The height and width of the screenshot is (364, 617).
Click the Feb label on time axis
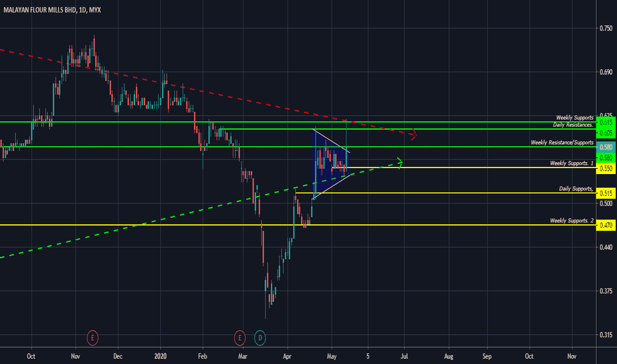pyautogui.click(x=203, y=356)
